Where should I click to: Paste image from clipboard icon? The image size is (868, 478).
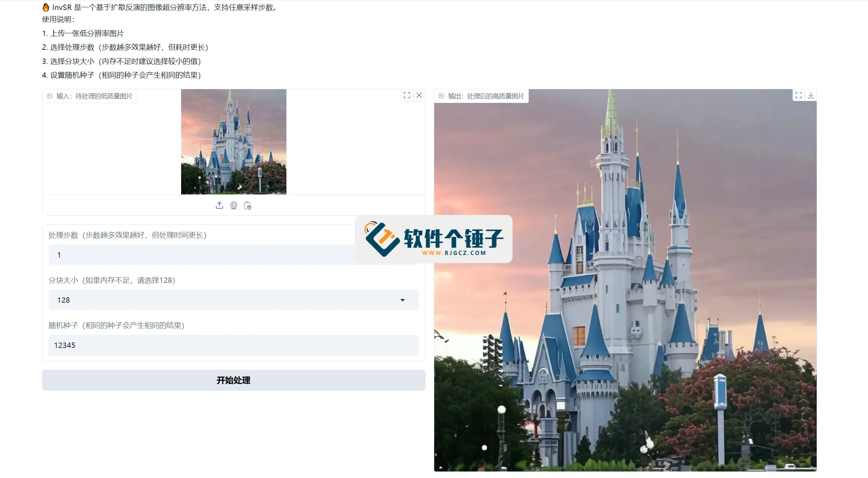[x=248, y=206]
